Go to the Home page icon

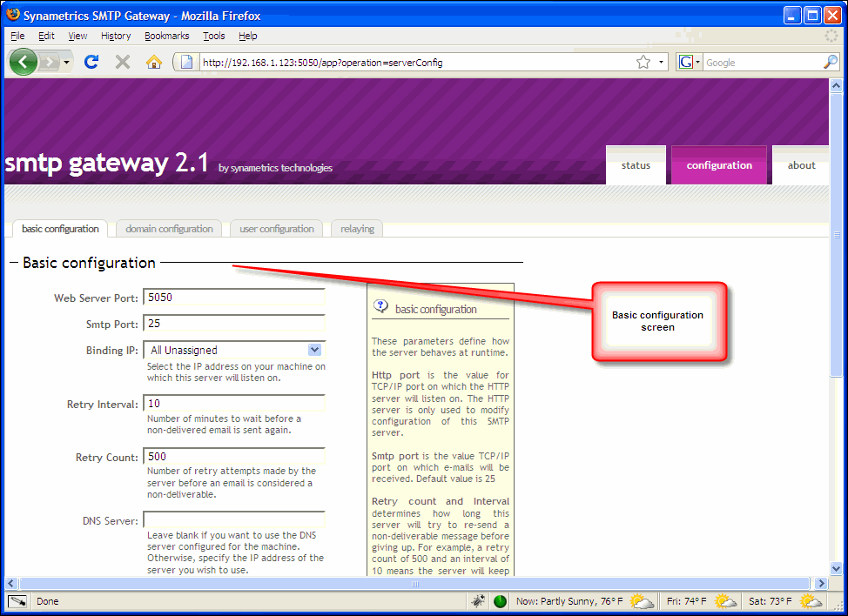click(154, 62)
